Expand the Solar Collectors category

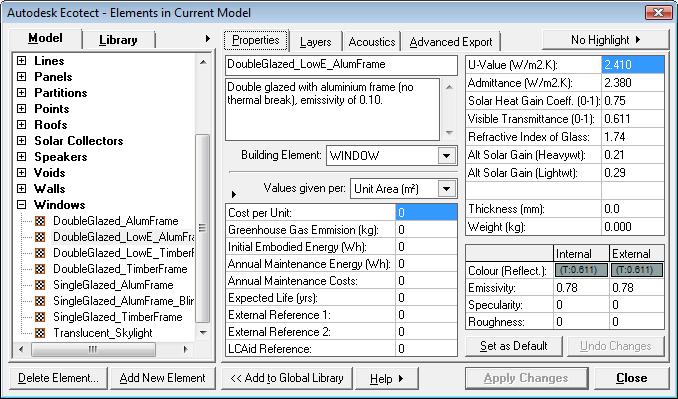tap(22, 141)
